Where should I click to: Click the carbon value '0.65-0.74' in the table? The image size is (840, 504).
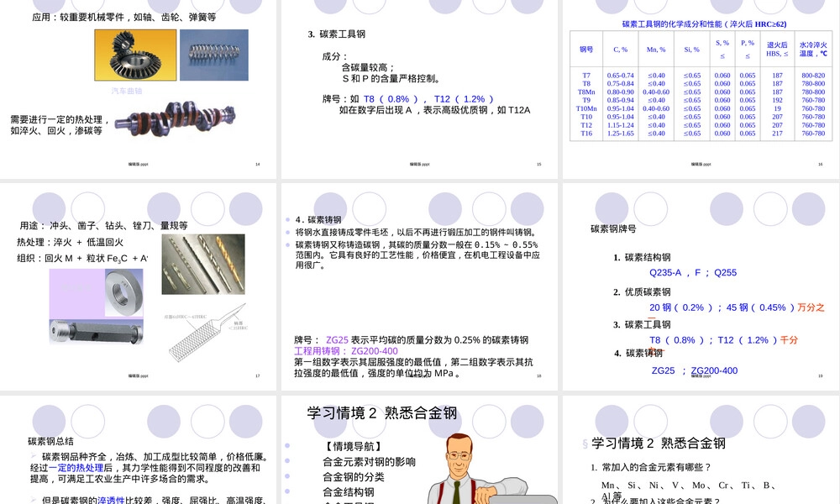(621, 76)
